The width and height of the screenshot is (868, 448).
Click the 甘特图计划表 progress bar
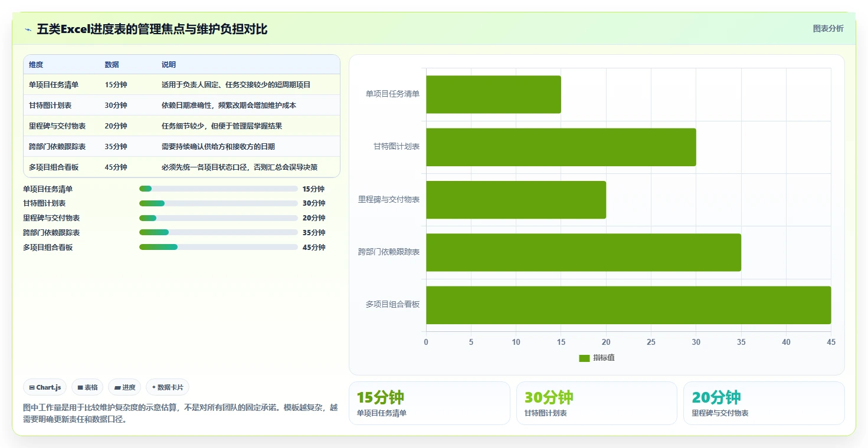tap(218, 203)
